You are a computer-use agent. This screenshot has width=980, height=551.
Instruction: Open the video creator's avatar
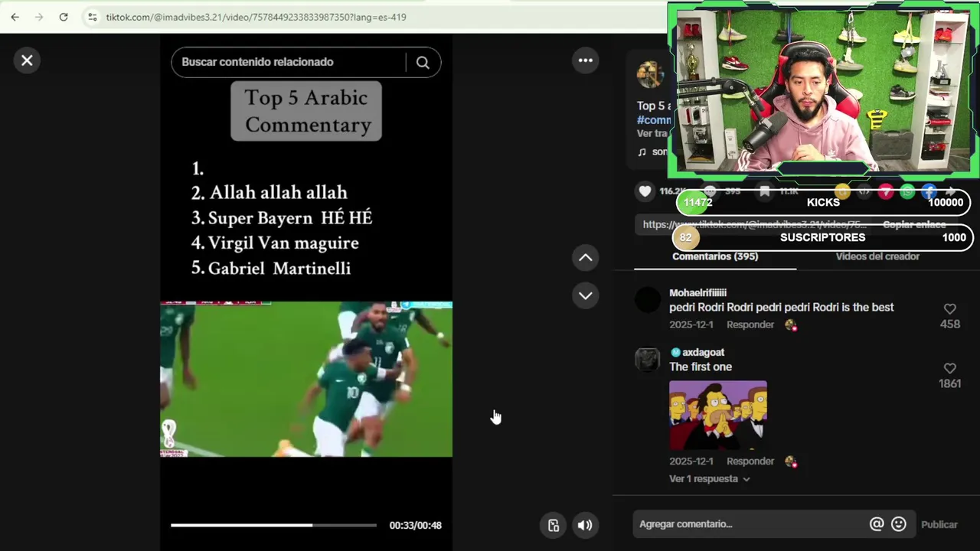click(650, 74)
